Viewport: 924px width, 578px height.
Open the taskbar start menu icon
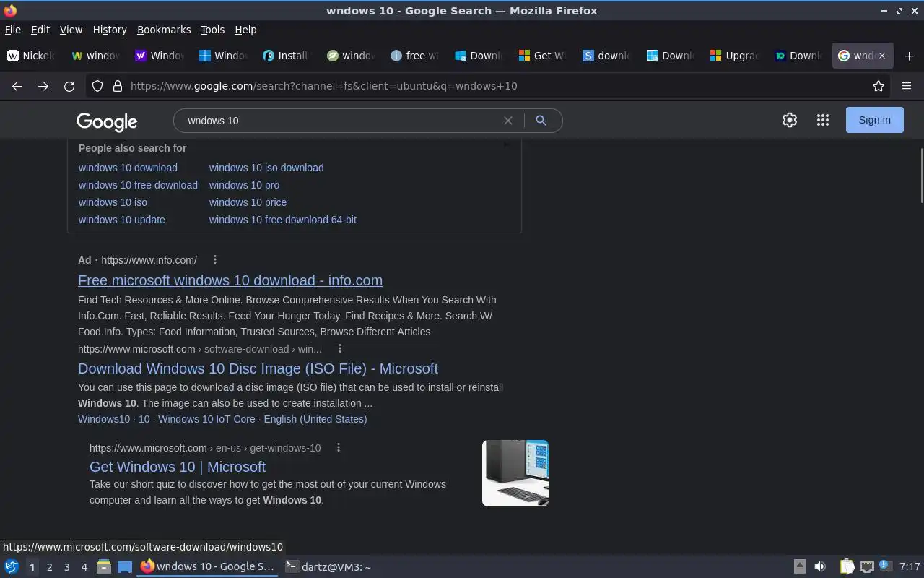coord(11,566)
